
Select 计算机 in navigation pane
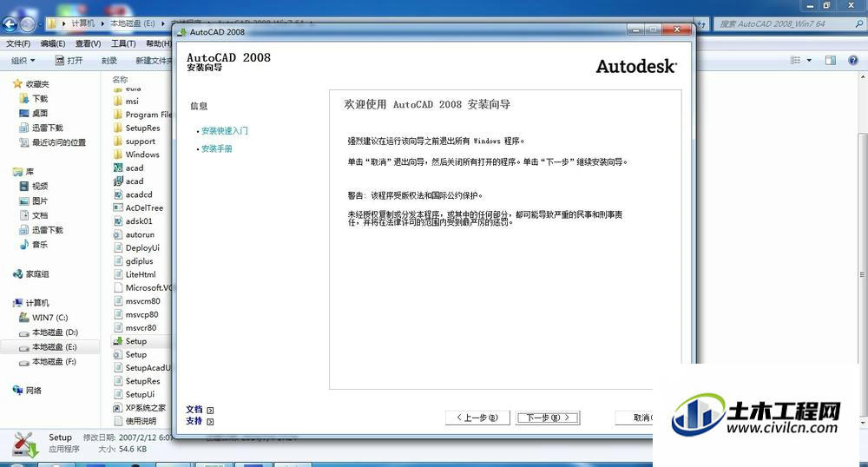31,303
